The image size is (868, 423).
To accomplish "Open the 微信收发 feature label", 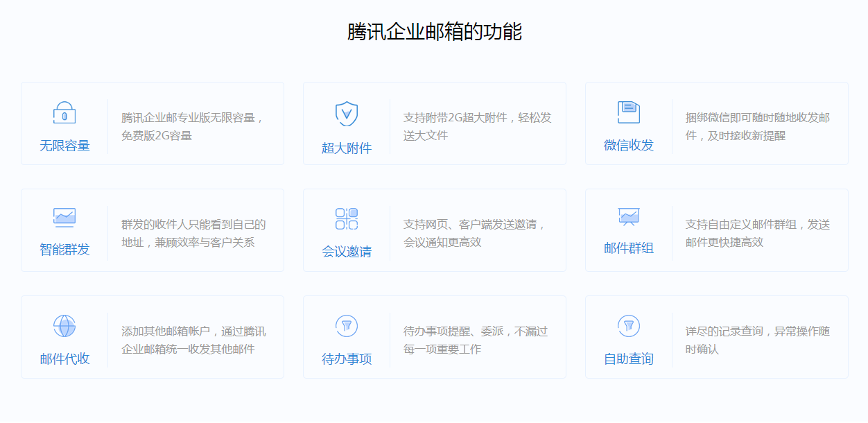I will (629, 146).
